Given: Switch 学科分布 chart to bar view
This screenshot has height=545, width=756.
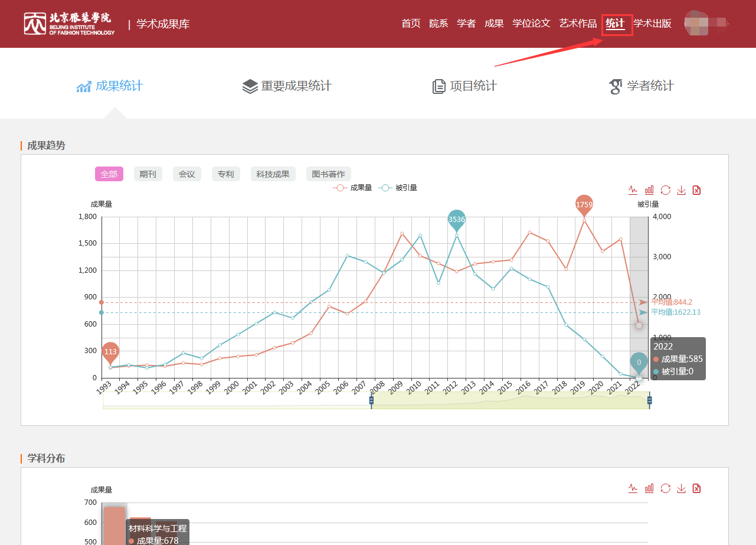Looking at the screenshot, I should 649,488.
